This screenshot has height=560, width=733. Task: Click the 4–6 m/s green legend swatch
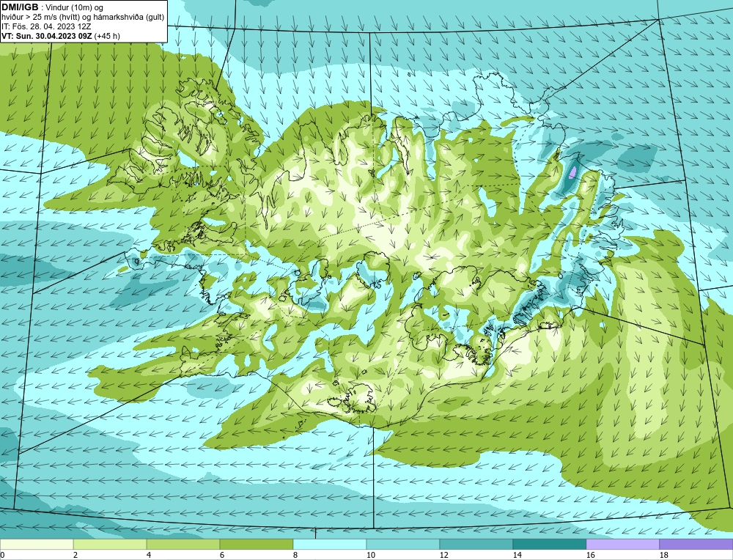[x=183, y=545]
